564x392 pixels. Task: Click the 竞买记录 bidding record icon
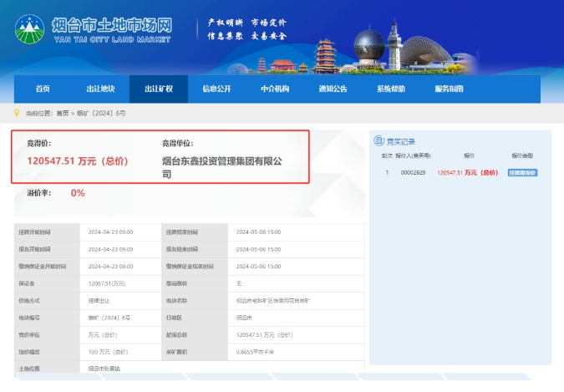(379, 141)
